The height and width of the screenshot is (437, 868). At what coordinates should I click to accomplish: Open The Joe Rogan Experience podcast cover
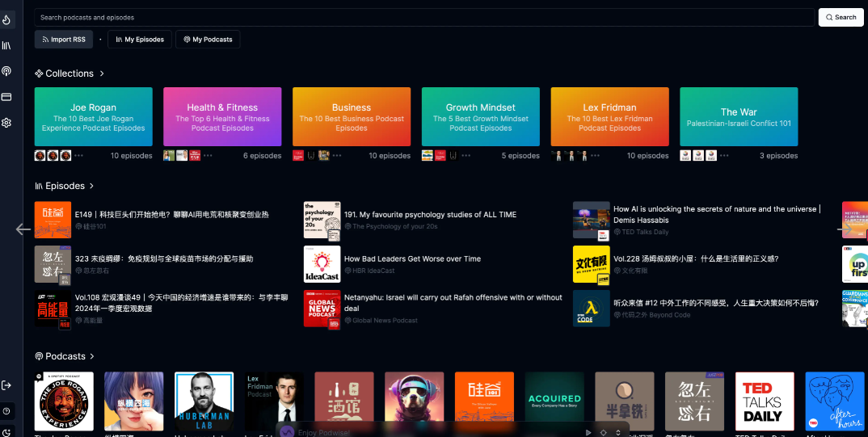click(64, 401)
